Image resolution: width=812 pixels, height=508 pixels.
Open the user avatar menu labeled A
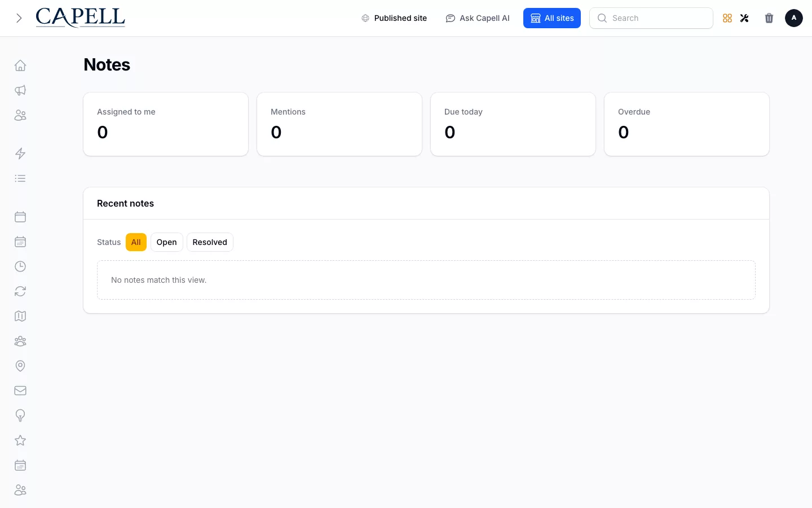tap(794, 18)
